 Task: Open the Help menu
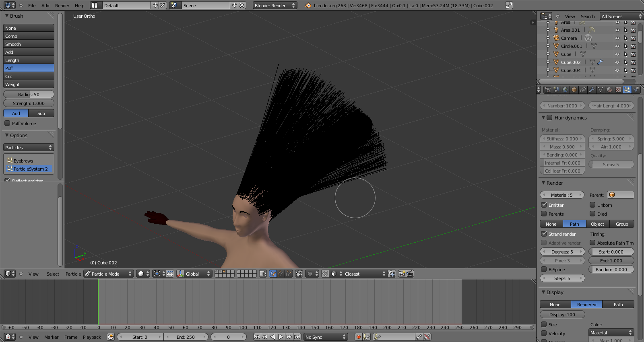click(x=80, y=6)
